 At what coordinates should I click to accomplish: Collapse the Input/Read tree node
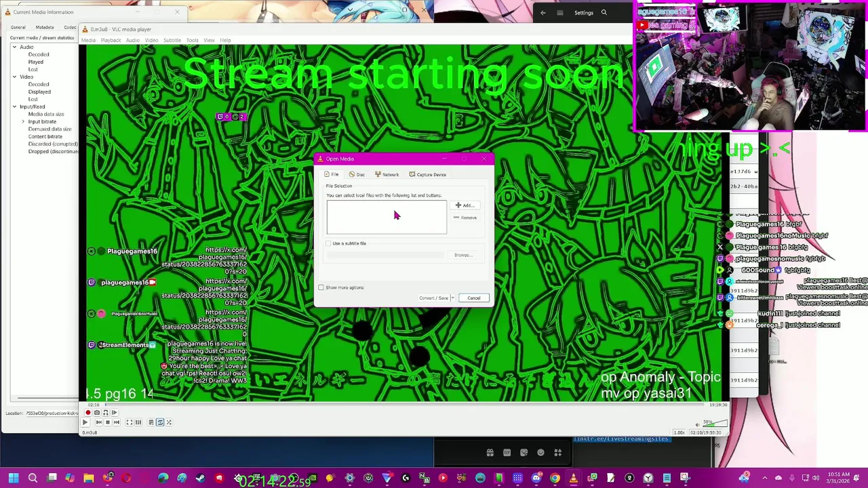click(x=14, y=106)
